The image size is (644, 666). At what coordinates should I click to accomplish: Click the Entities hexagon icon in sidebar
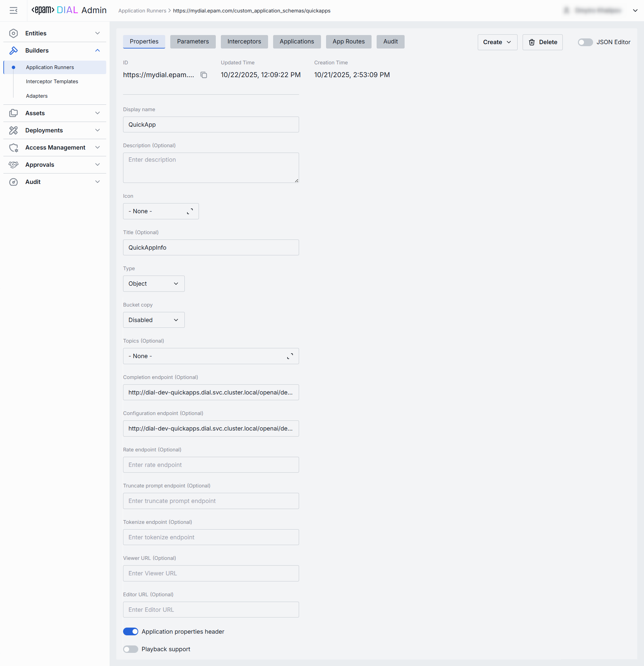coord(13,33)
